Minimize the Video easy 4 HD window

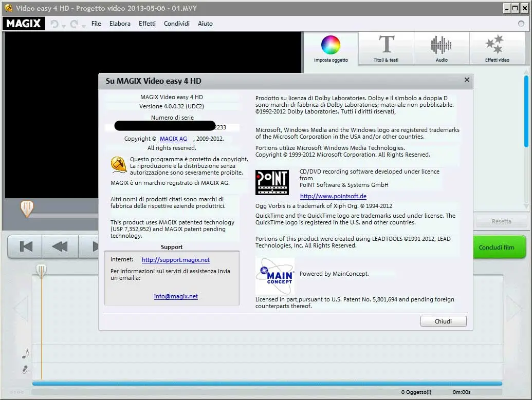506,9
